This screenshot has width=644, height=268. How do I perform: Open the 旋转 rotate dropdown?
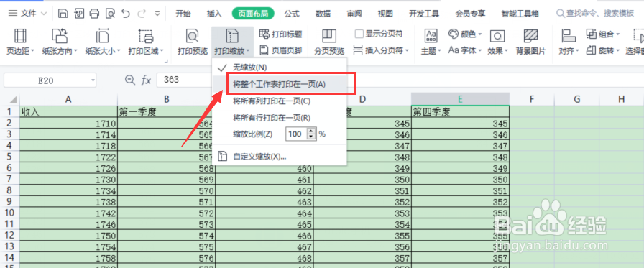603,50
